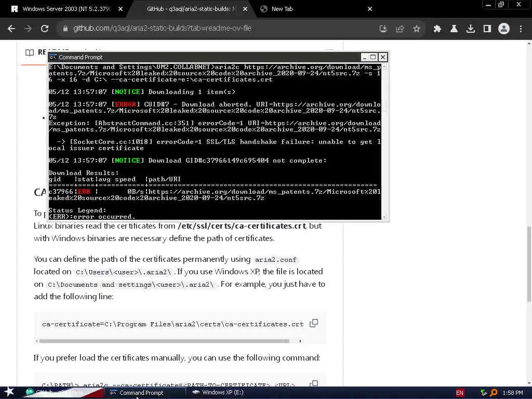Open the Chrome three-dot menu
This screenshot has height=399, width=532.
click(x=521, y=29)
